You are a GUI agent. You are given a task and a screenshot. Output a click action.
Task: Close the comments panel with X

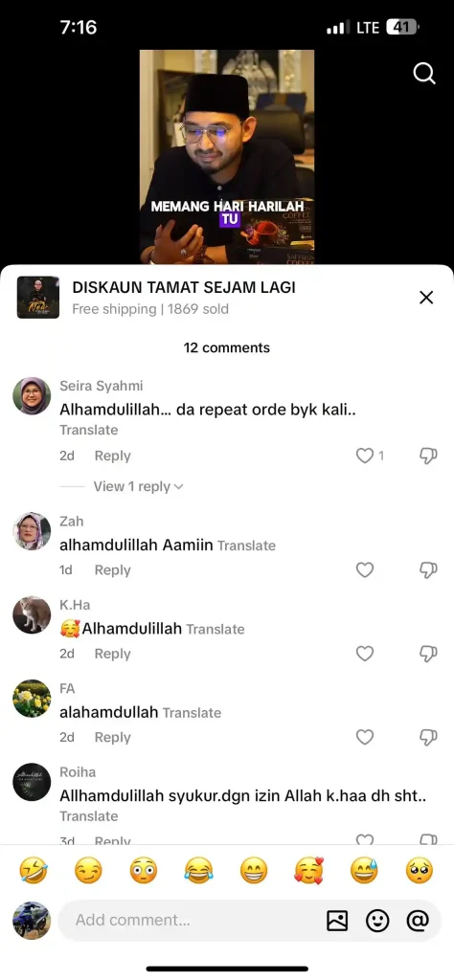tap(426, 298)
